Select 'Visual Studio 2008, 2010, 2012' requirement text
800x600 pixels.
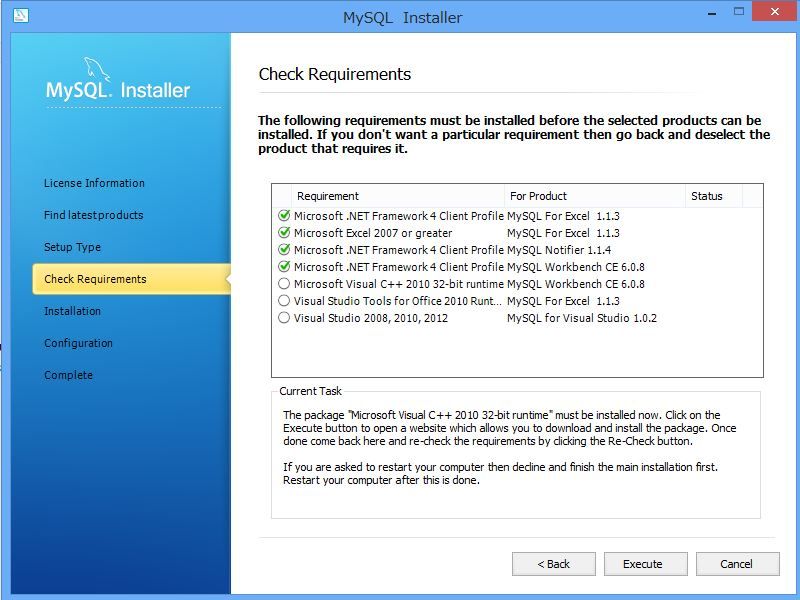[371, 318]
